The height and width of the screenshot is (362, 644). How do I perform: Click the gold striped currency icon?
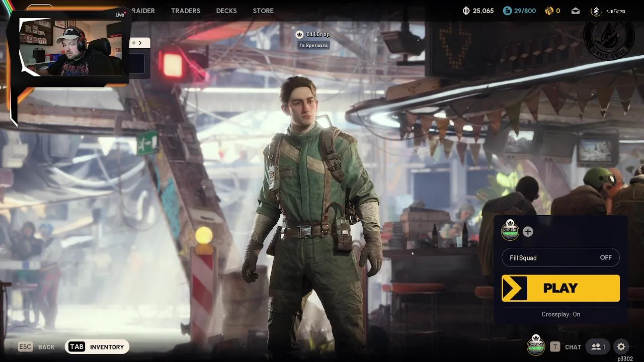549,11
